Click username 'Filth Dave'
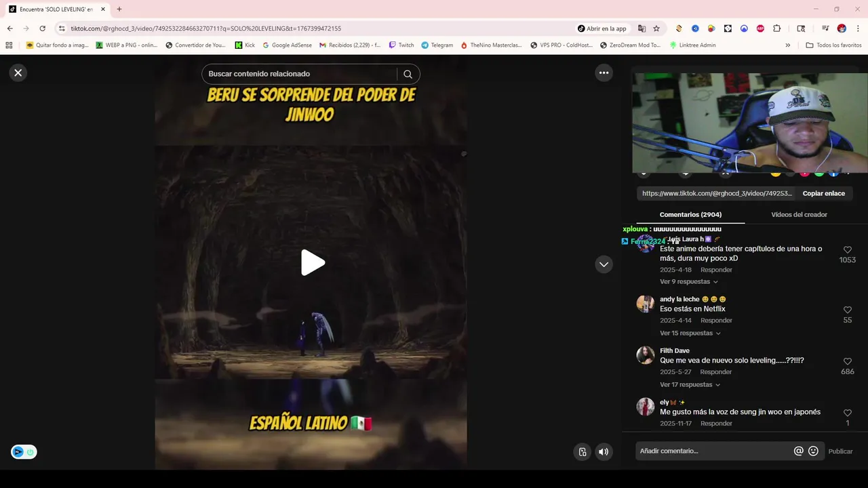The height and width of the screenshot is (488, 868). 675,351
